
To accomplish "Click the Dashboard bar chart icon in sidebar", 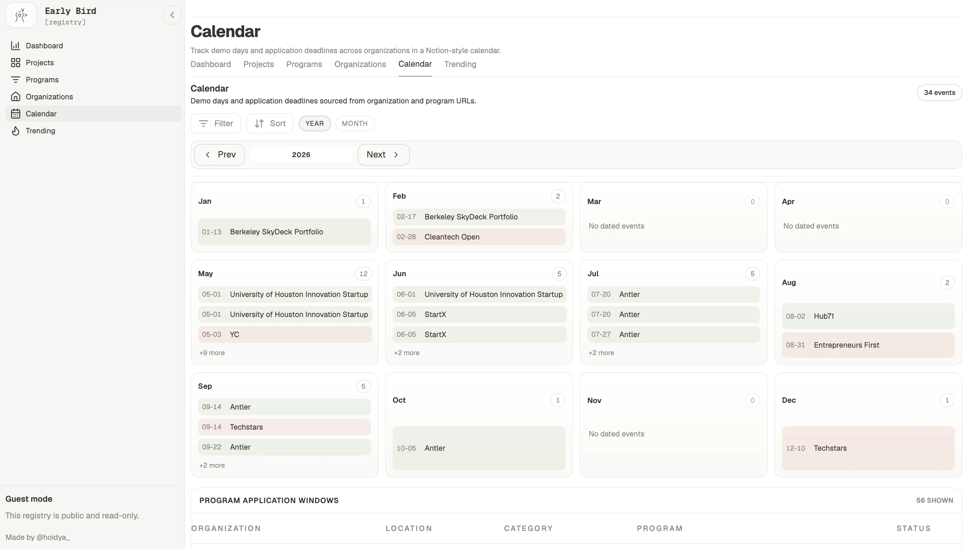I will [16, 46].
